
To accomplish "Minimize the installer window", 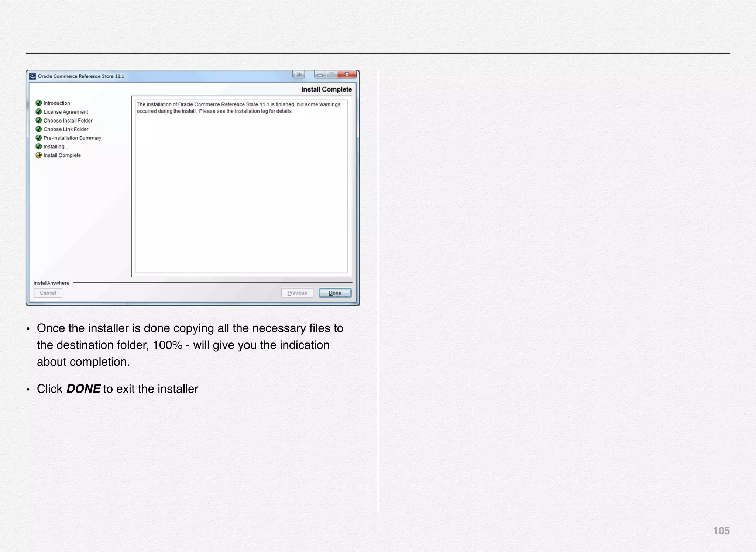I will [x=320, y=75].
